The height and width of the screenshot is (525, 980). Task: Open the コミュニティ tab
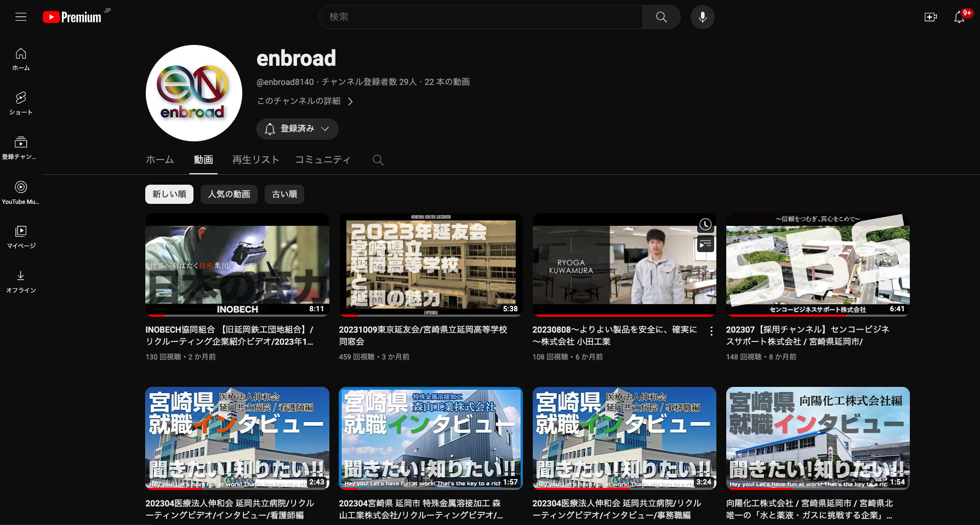click(x=323, y=160)
